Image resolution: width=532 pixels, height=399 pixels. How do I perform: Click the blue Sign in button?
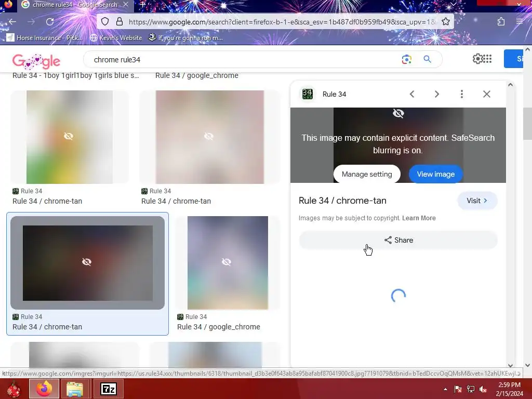[514, 59]
